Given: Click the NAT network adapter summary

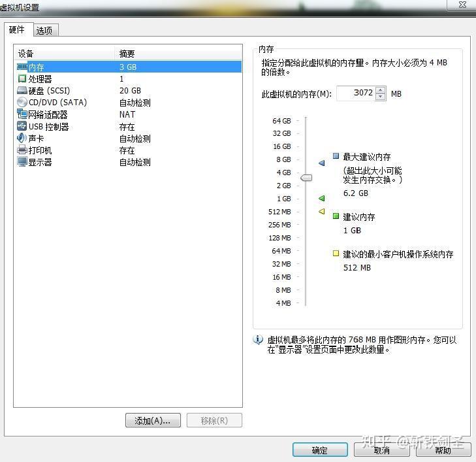Looking at the screenshot, I should (x=127, y=114).
